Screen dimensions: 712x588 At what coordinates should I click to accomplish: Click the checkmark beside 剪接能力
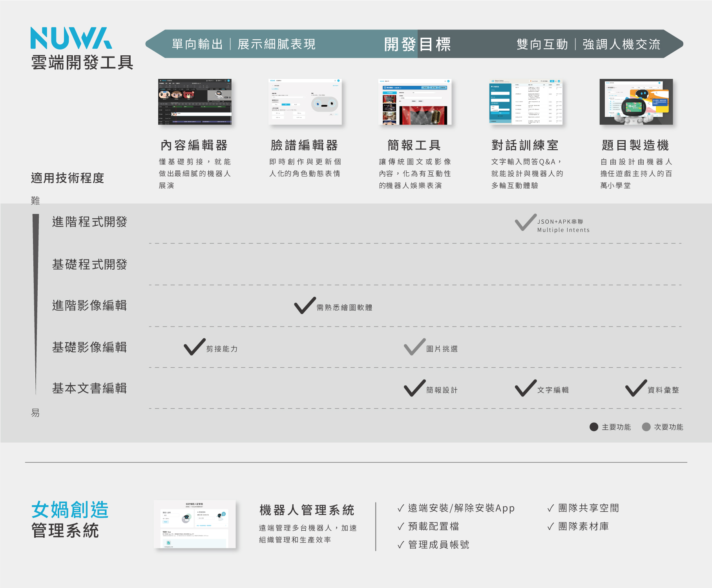tap(195, 347)
